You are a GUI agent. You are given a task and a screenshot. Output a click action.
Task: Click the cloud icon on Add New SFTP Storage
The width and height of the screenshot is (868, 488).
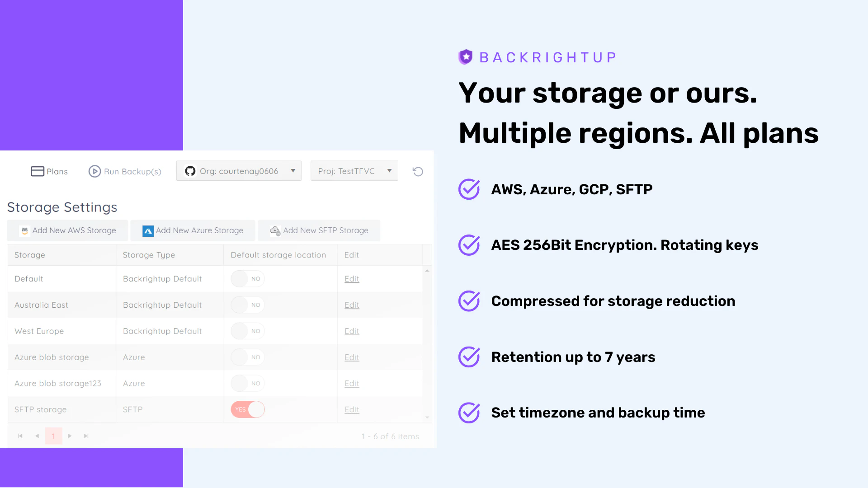(274, 230)
